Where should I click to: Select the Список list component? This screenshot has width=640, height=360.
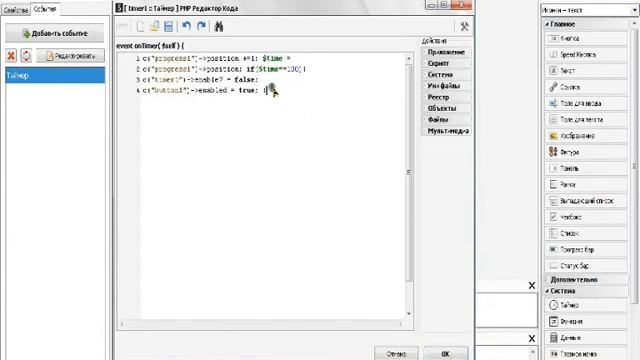[586, 233]
